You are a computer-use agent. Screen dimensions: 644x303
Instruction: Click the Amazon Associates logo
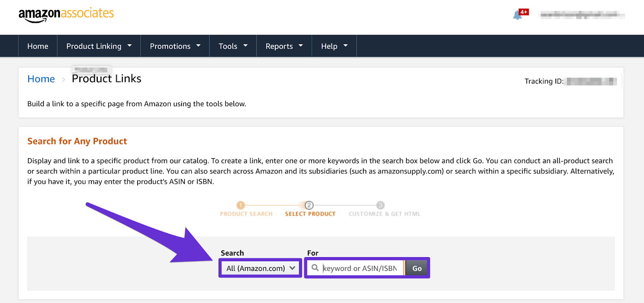pos(66,15)
